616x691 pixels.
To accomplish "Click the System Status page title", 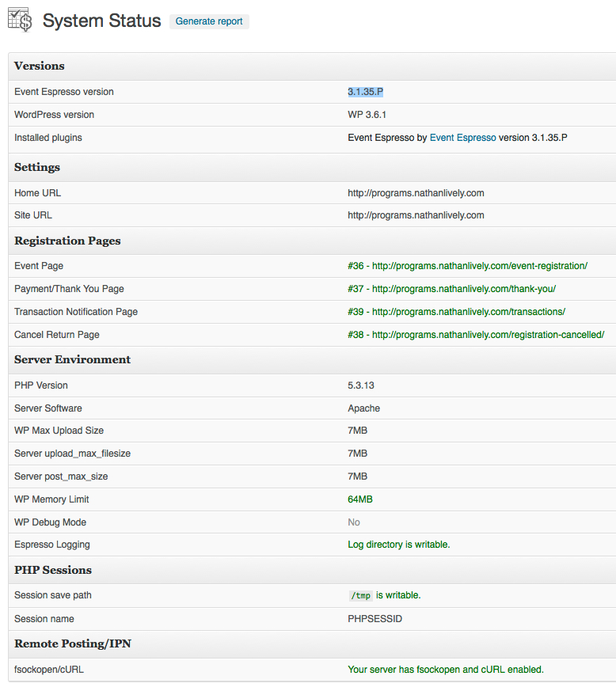I will point(101,21).
